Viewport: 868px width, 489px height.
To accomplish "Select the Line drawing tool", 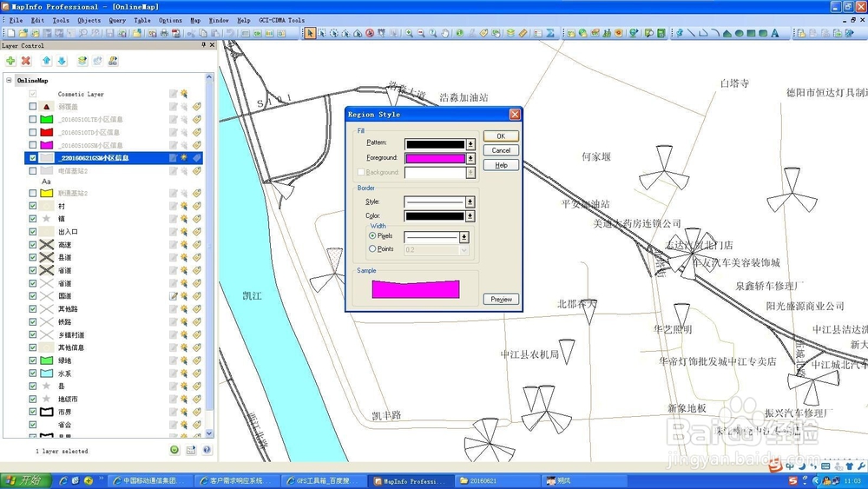I will (x=692, y=33).
